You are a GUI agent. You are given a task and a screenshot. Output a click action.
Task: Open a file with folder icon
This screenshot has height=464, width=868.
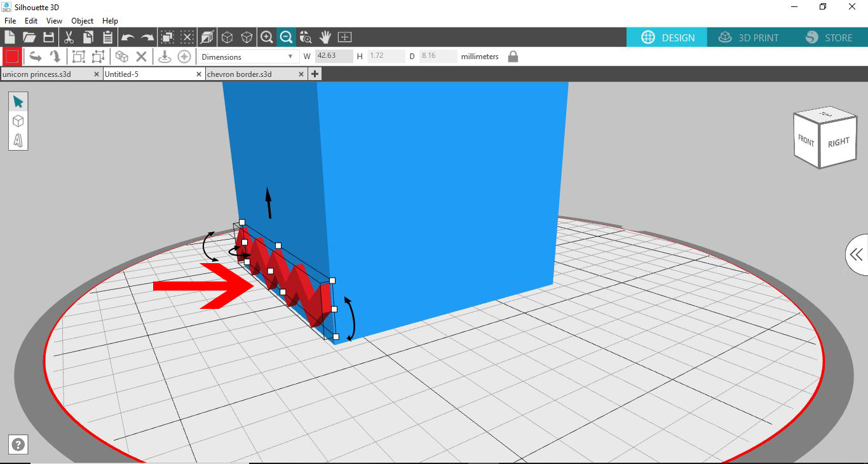click(29, 37)
